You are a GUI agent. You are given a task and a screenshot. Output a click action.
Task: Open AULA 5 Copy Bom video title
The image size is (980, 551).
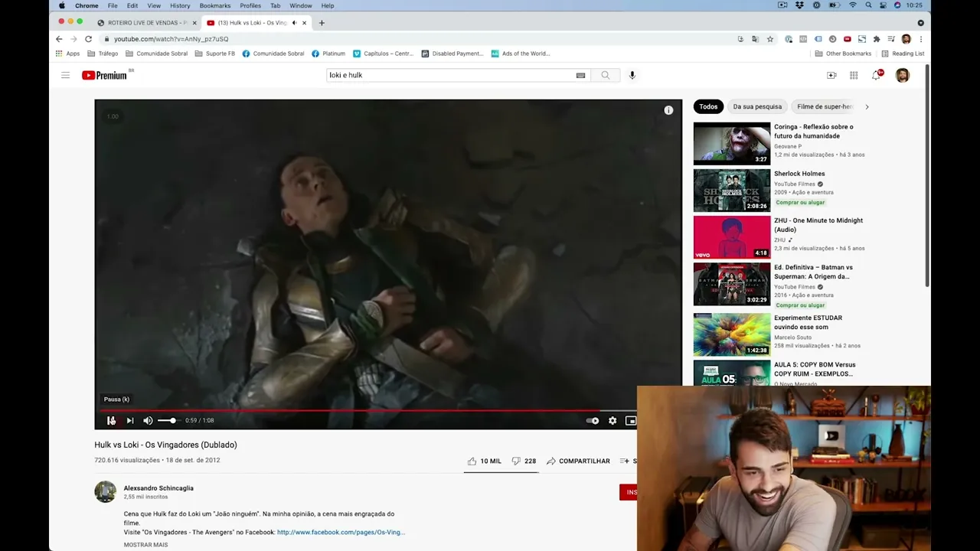coord(815,369)
